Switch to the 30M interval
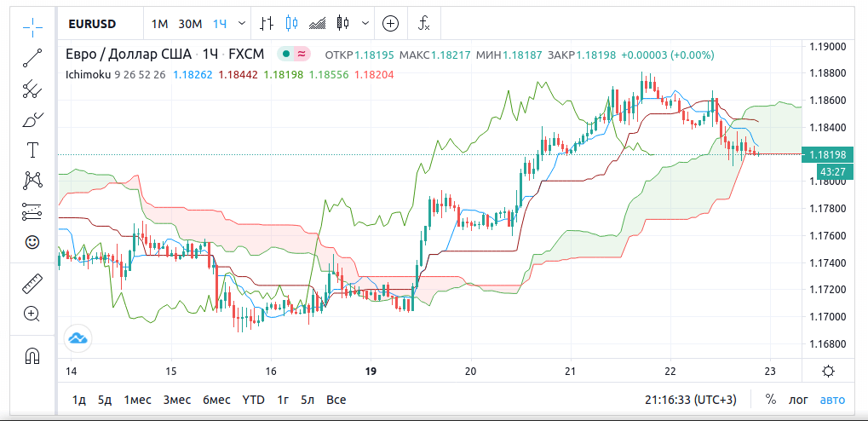 (190, 23)
